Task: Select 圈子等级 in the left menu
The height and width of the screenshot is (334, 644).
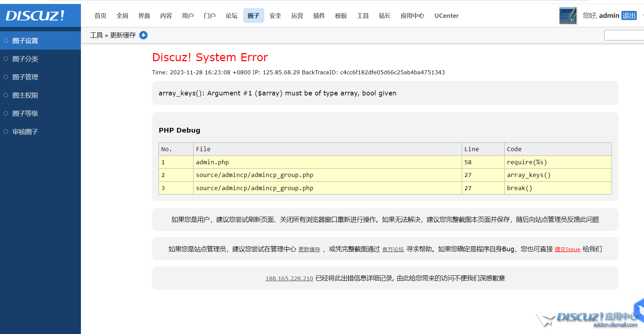Action: (x=25, y=114)
